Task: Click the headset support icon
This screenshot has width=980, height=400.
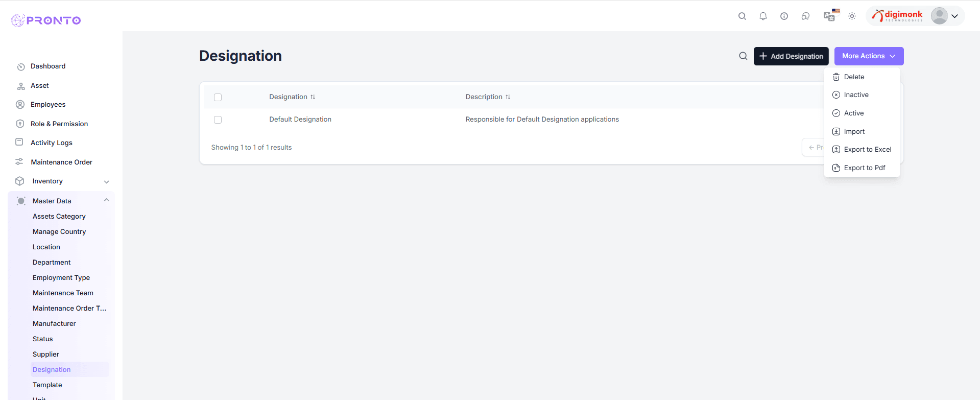Action: click(805, 16)
